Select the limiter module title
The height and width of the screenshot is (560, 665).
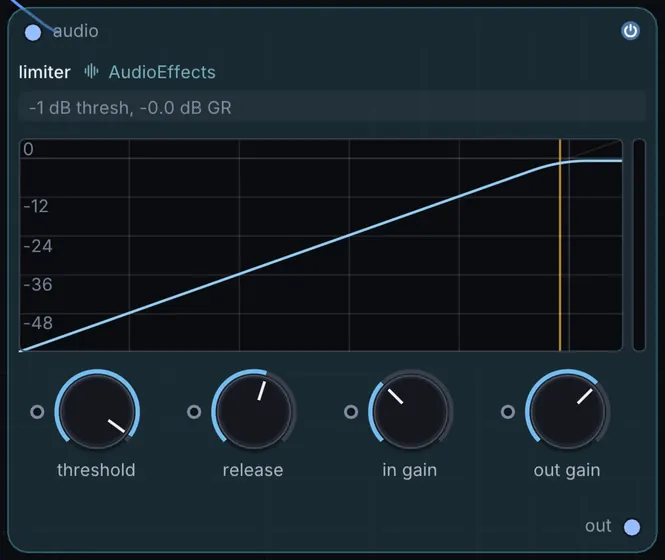click(x=45, y=73)
